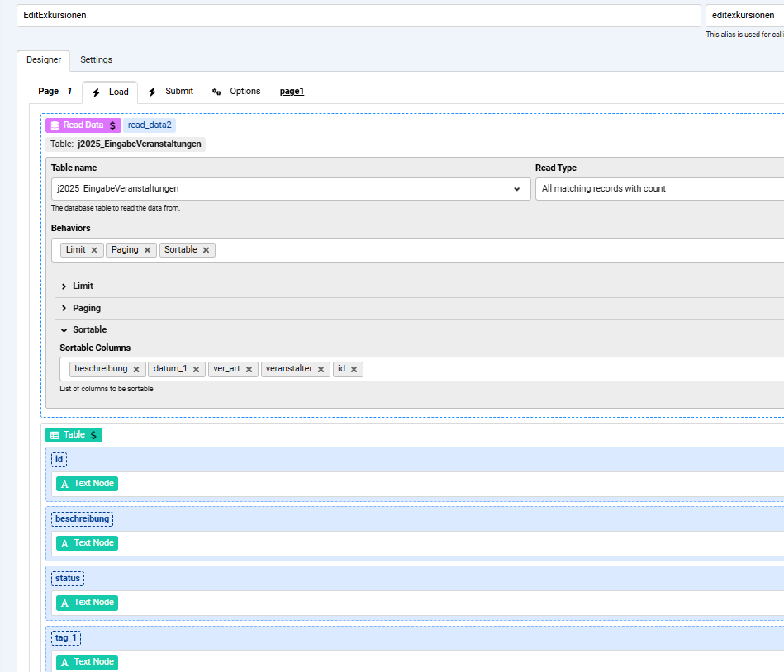The height and width of the screenshot is (672, 784).
Task: Open the Table name dropdown
Action: tap(516, 189)
